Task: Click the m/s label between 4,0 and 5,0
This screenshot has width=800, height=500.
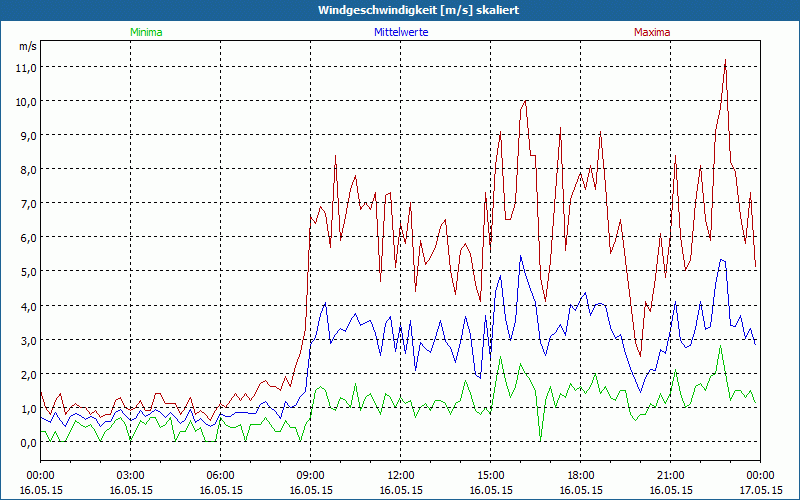Action: point(27,288)
